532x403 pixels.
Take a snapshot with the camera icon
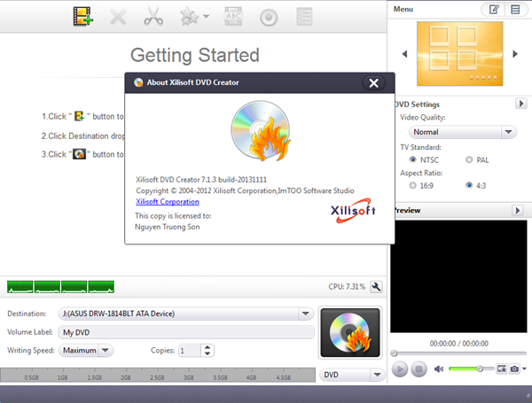[514, 368]
